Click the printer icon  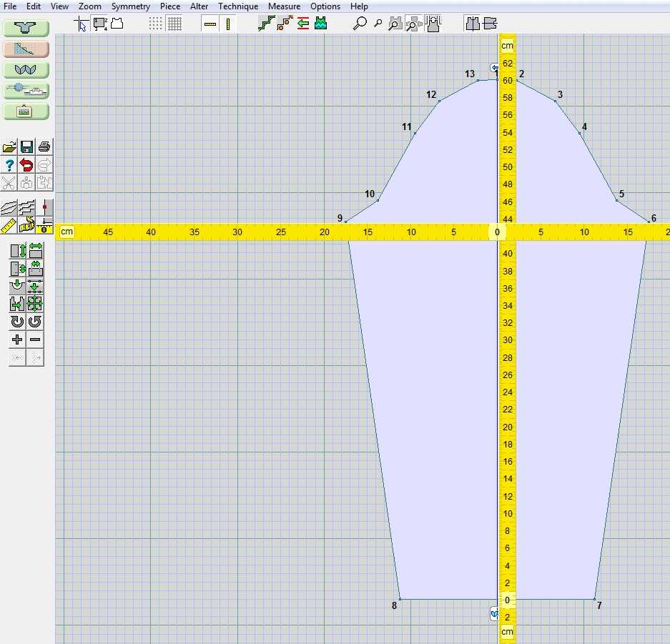44,147
